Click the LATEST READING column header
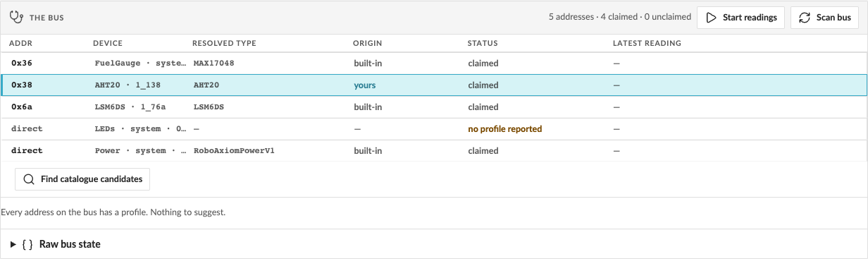 (647, 44)
